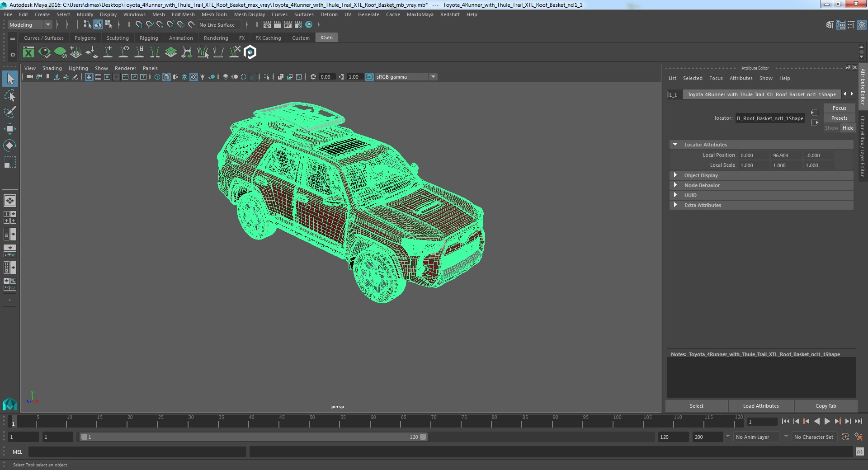
Task: Click input connection icon beside locator field
Action: (x=815, y=113)
